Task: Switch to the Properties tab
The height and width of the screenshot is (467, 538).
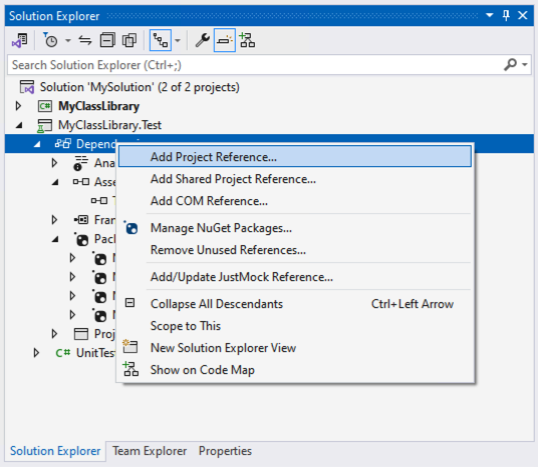Action: coord(225,451)
